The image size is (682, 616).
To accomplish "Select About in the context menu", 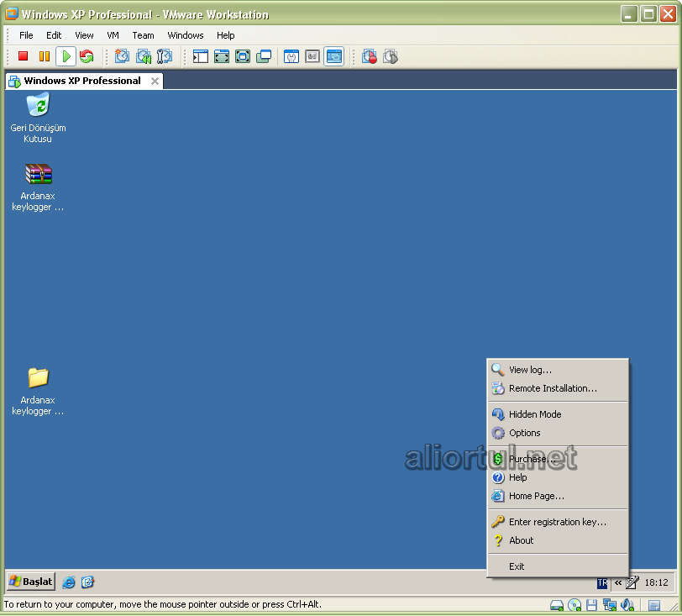I will 558,540.
